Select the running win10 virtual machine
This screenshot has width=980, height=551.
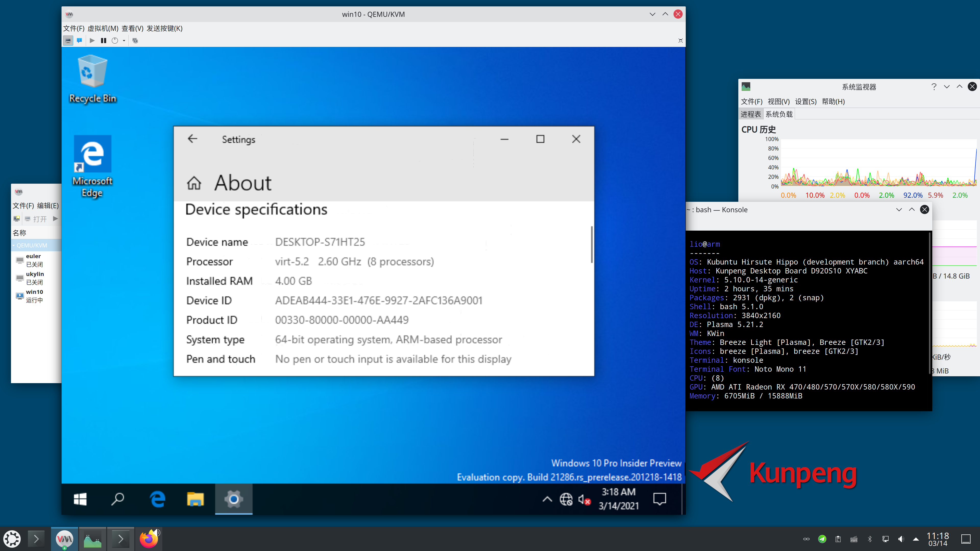36,296
